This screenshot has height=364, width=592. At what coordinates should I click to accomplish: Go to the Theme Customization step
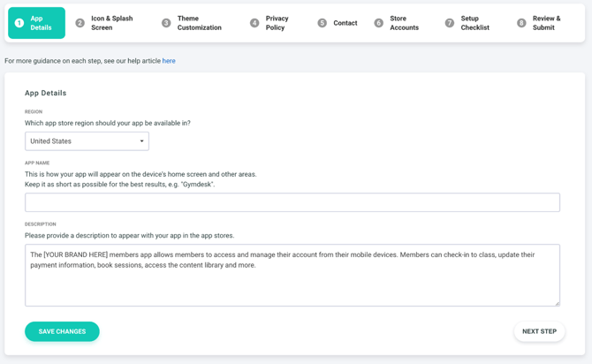coord(199,23)
